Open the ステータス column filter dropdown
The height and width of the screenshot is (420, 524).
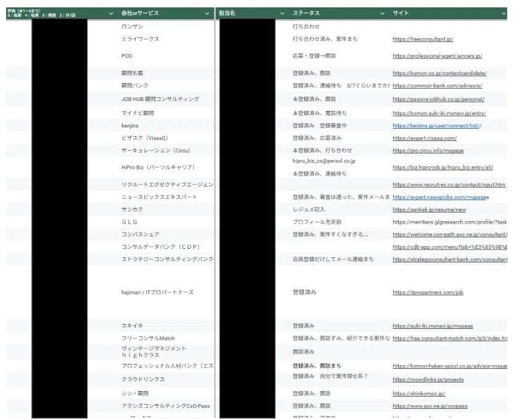[382, 14]
